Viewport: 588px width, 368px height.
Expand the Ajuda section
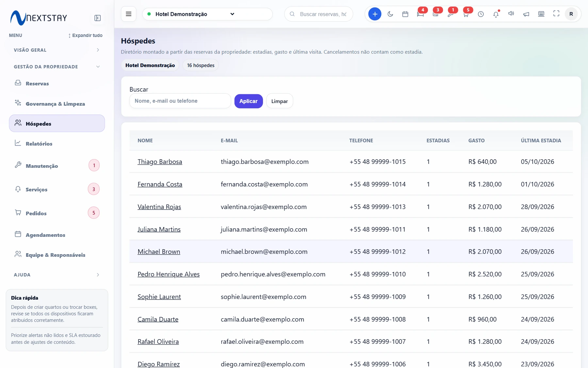coord(57,275)
